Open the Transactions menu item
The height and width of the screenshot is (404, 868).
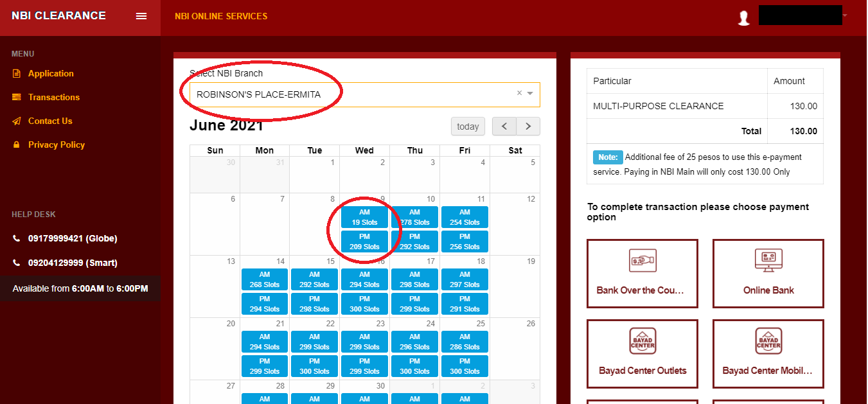(x=54, y=97)
